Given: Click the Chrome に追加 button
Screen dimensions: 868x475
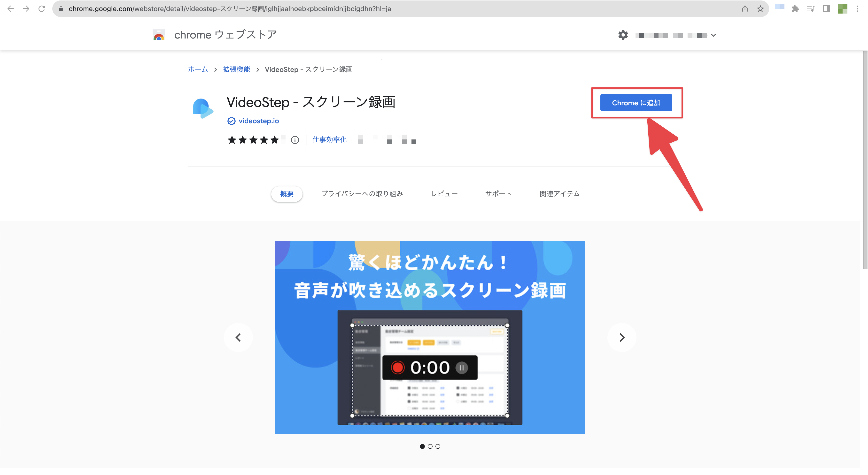Looking at the screenshot, I should click(636, 103).
